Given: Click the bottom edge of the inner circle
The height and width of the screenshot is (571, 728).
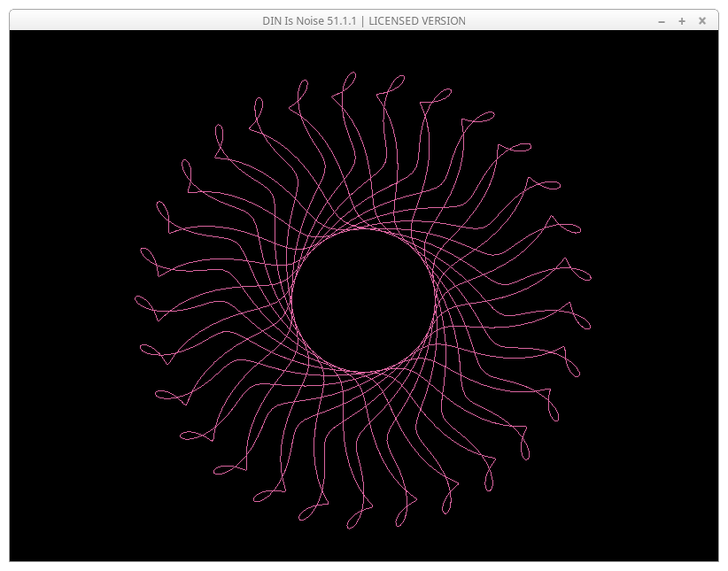Looking at the screenshot, I should (363, 372).
